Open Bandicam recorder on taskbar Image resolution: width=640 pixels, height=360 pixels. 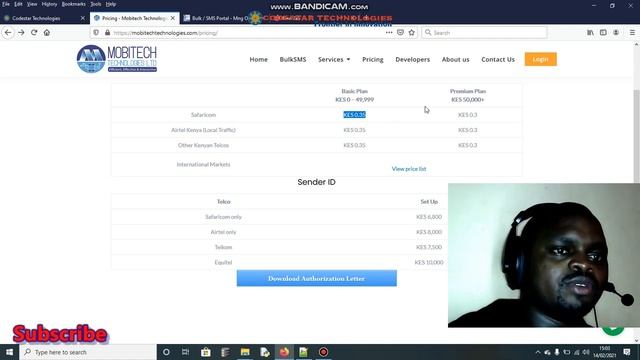[323, 352]
